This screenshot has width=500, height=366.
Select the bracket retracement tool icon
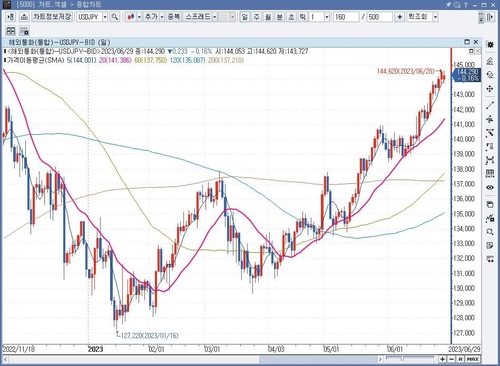[490, 147]
